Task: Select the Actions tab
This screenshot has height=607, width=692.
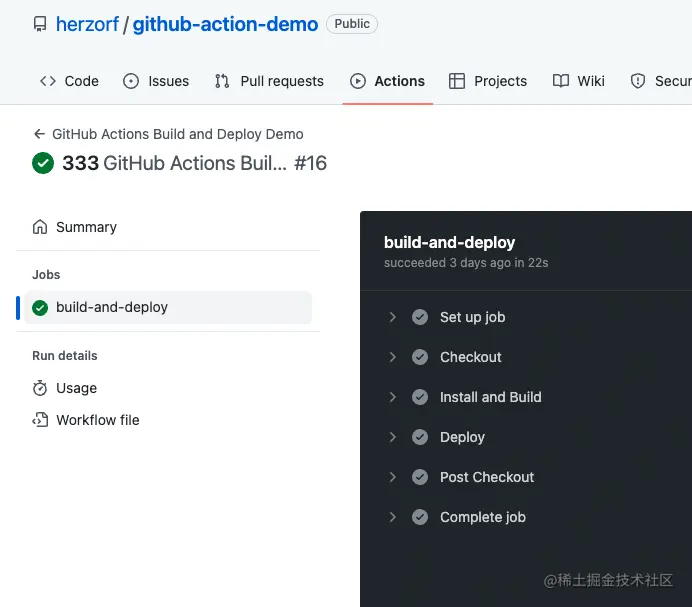Action: click(x=387, y=81)
